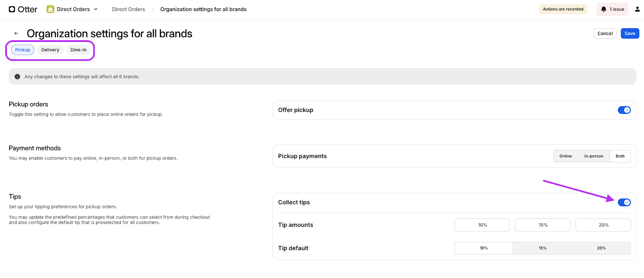Click the Otter logo icon
644x278 pixels.
pyautogui.click(x=12, y=9)
